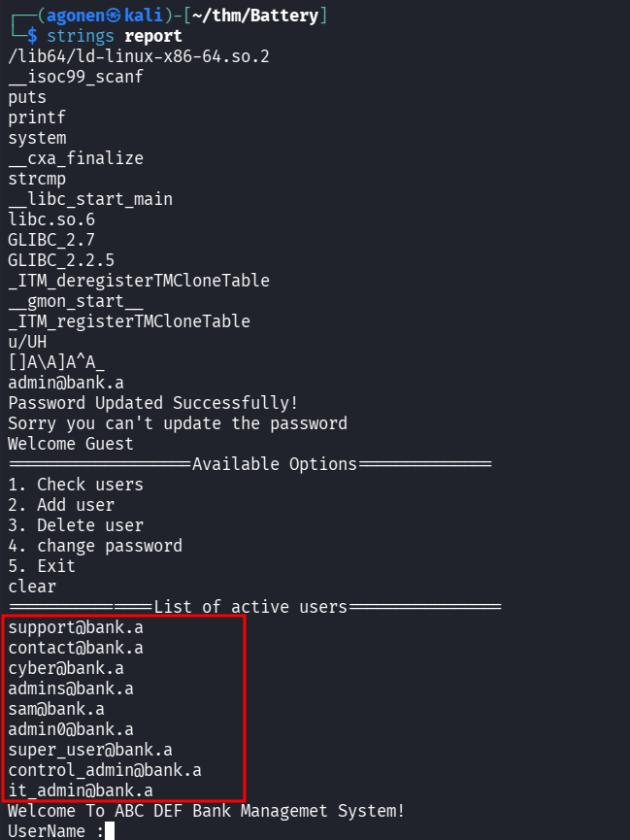Click the cyber@bank.a user entry
630x840 pixels.
(66, 668)
